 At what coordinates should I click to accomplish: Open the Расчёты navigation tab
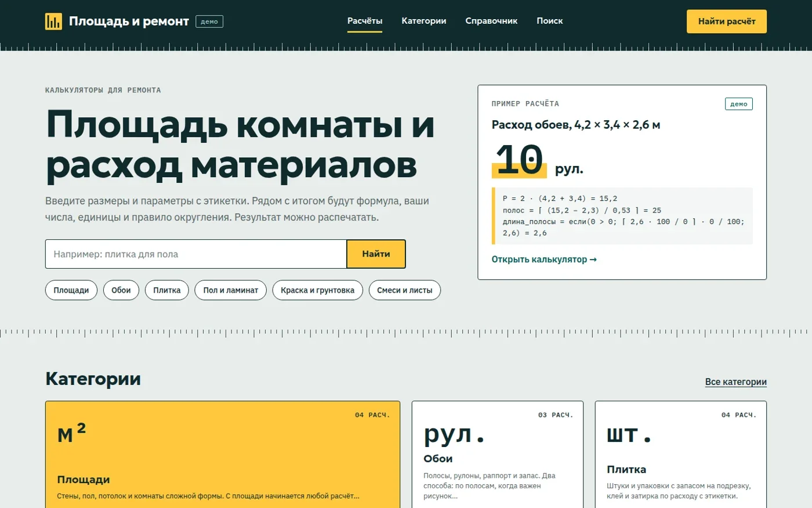[365, 21]
